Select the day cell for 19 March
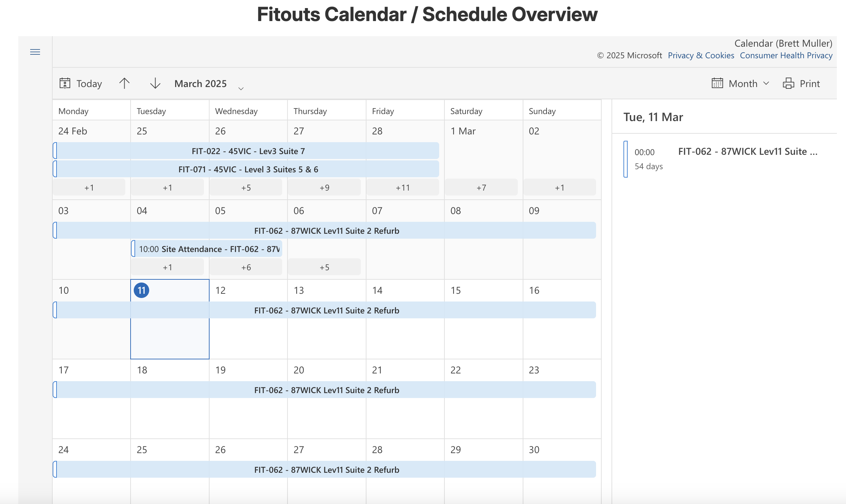Viewport: 846px width, 504px height. [x=248, y=399]
